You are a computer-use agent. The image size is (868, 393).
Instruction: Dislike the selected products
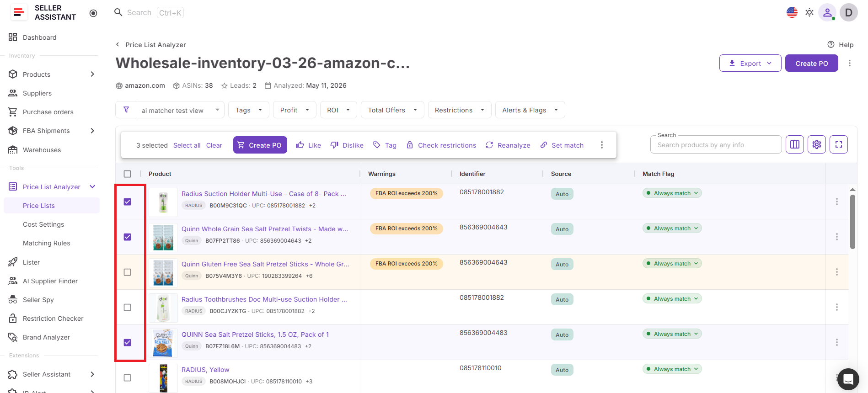pyautogui.click(x=347, y=145)
